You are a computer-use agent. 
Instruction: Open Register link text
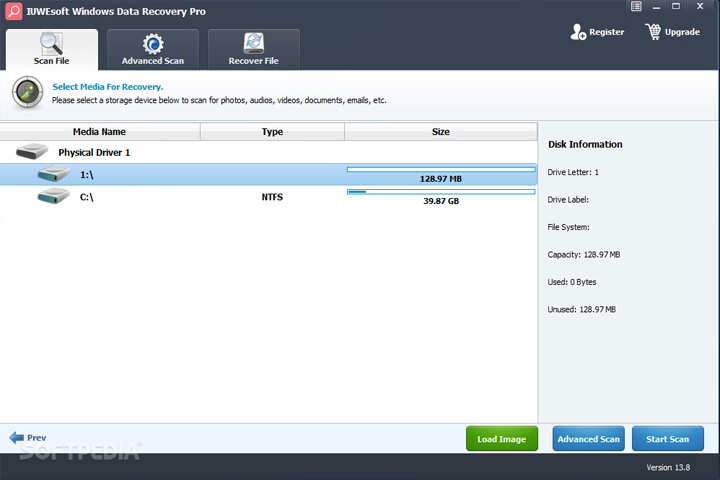(607, 32)
